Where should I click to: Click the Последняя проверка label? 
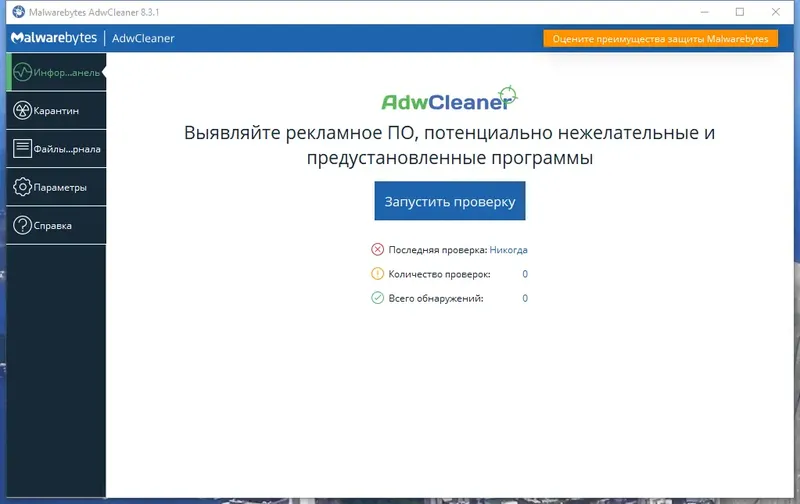pyautogui.click(x=438, y=250)
